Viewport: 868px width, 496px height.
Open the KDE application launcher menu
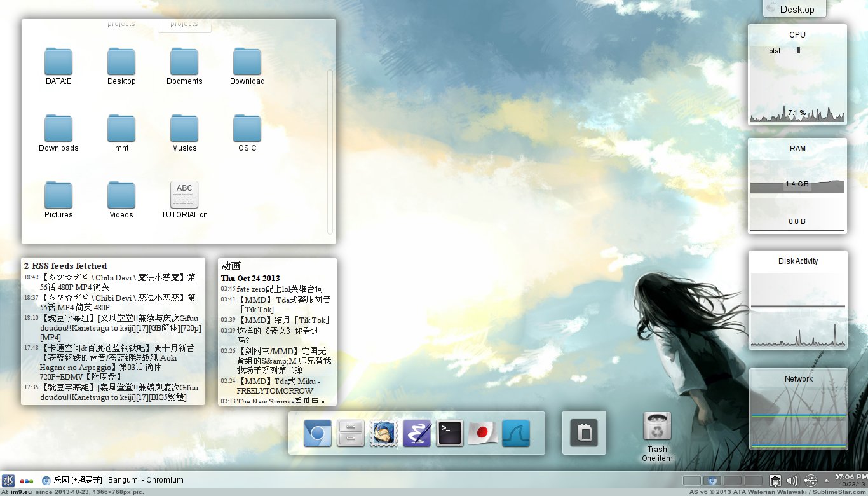click(x=8, y=481)
